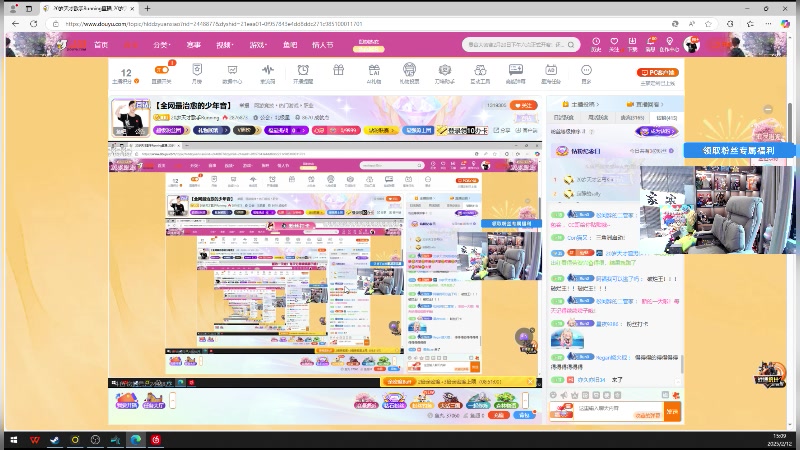
Task: Collapse the floating panel with minus icon
Action: (768, 109)
